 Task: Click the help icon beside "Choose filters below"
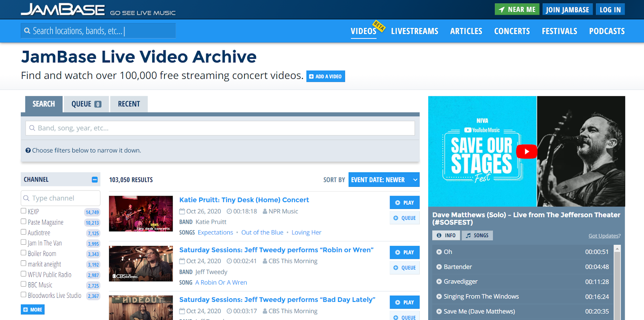28,151
